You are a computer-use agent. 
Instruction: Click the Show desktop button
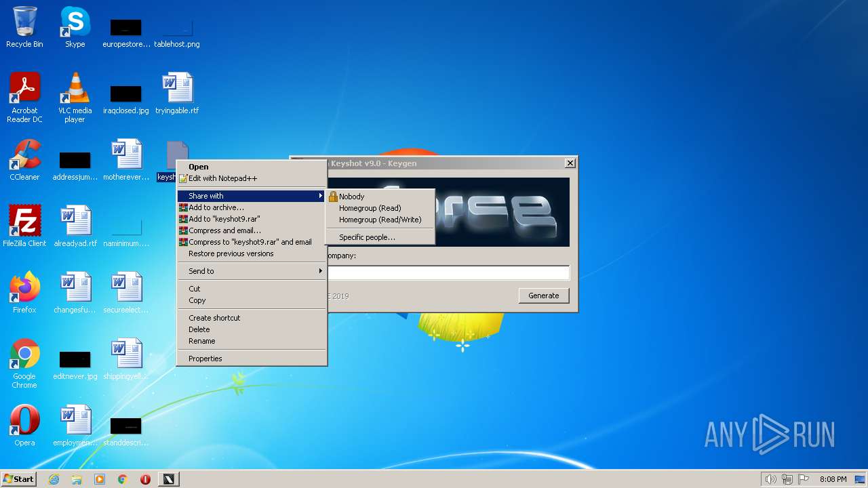pos(861,479)
